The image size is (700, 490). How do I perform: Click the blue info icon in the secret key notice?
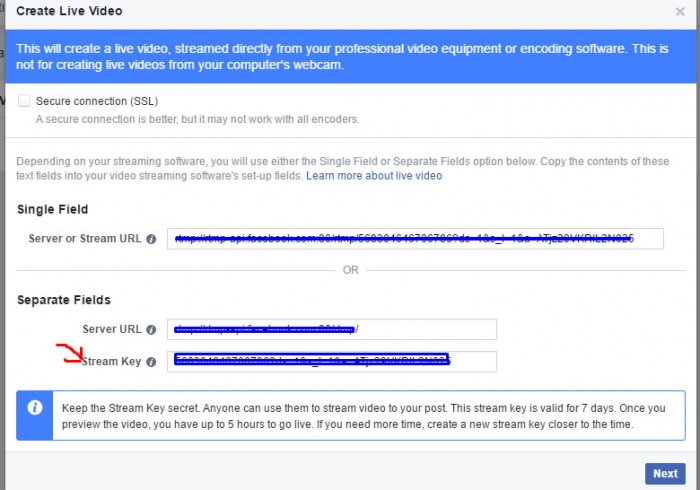click(35, 408)
